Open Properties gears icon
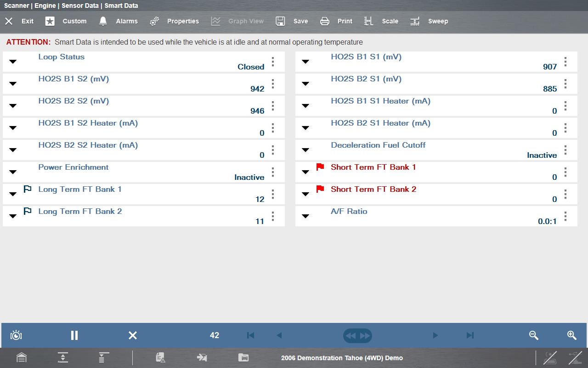The image size is (588, 368). click(x=154, y=21)
